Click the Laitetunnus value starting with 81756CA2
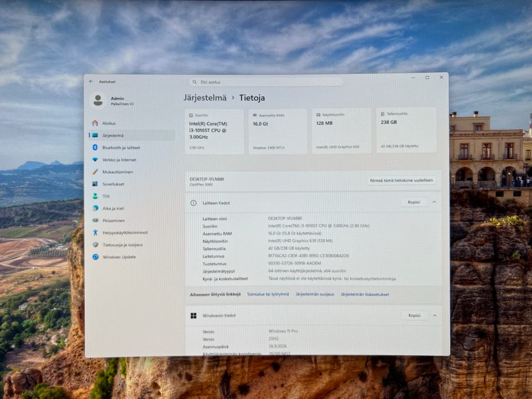 (x=309, y=256)
